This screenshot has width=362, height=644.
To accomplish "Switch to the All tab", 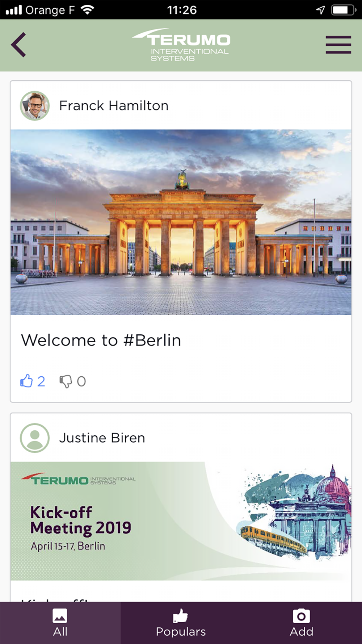I will point(60,623).
